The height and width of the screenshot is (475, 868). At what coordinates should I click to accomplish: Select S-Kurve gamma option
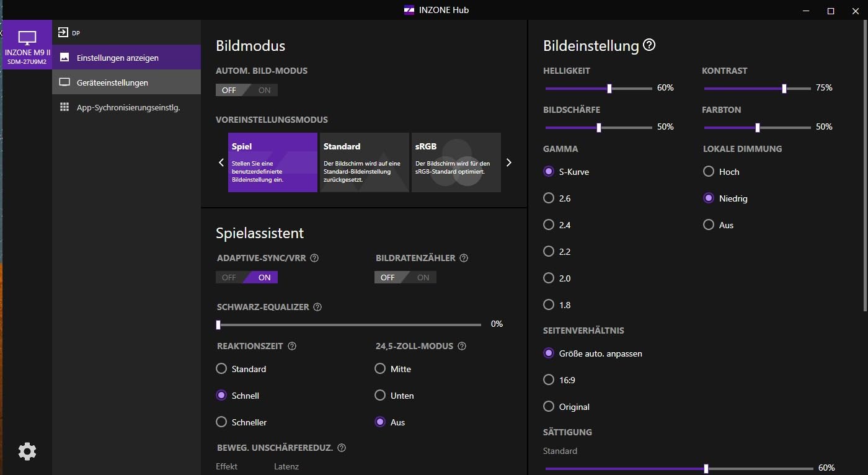coord(566,172)
